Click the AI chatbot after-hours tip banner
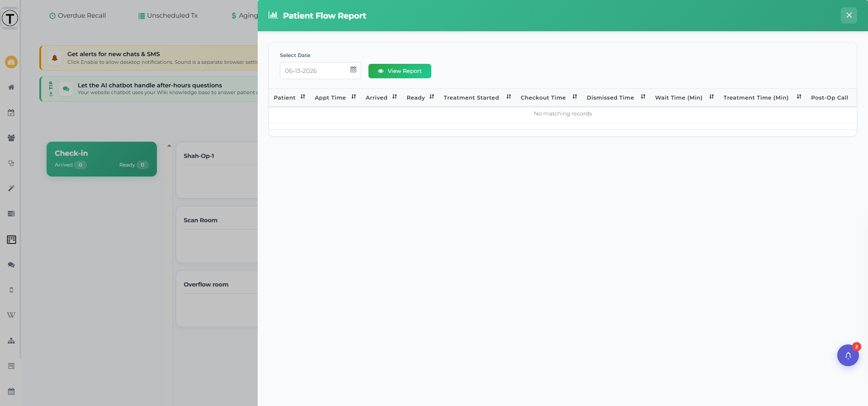This screenshot has height=406, width=868. point(149,89)
